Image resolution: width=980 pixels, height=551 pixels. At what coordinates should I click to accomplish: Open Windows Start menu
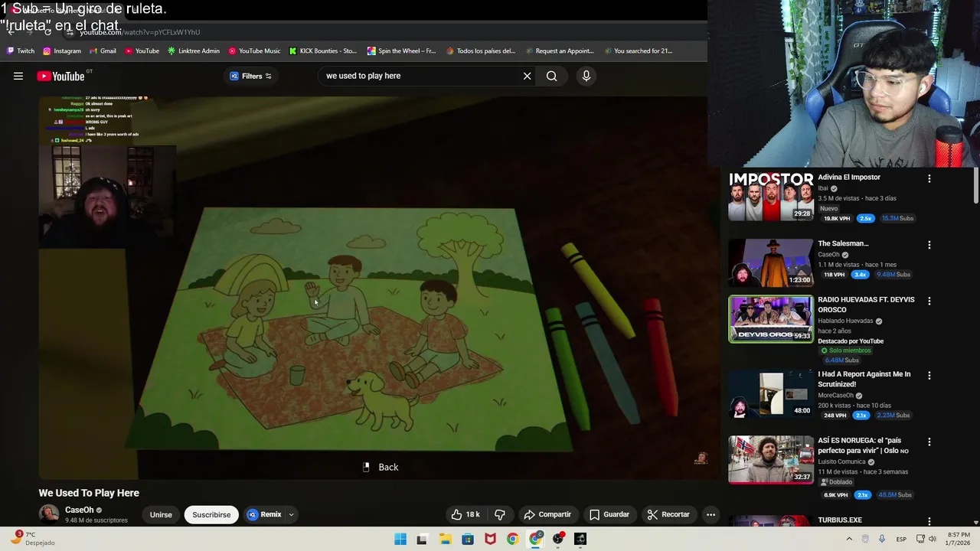[x=400, y=539]
